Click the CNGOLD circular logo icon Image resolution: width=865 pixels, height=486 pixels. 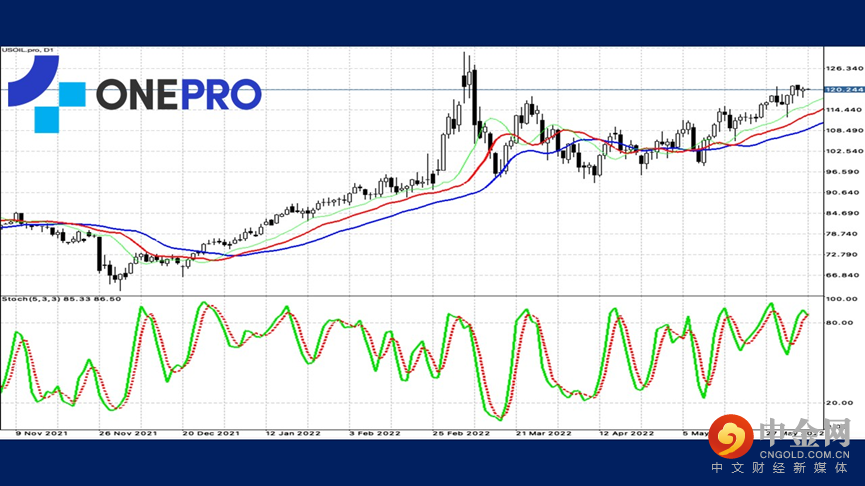pyautogui.click(x=731, y=436)
